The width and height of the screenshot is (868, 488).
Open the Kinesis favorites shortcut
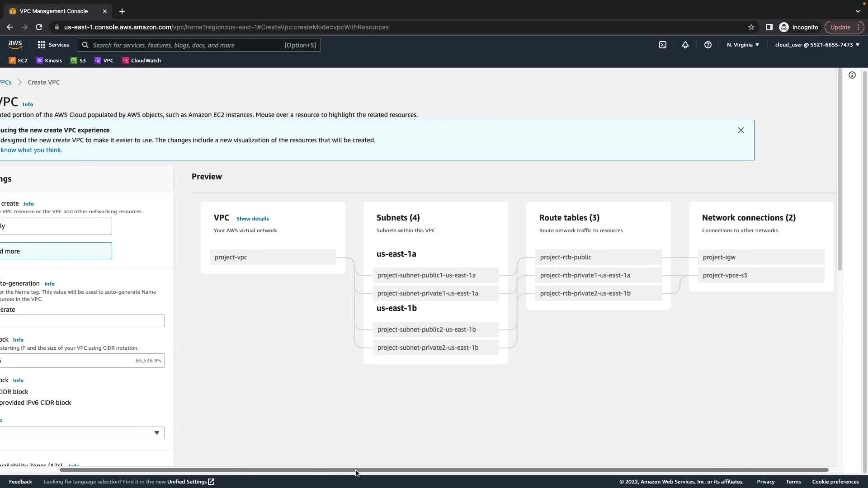coord(49,61)
